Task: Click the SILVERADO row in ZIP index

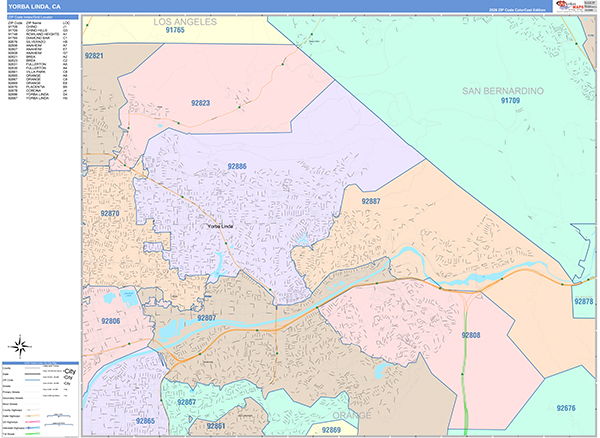Action: pyautogui.click(x=38, y=42)
